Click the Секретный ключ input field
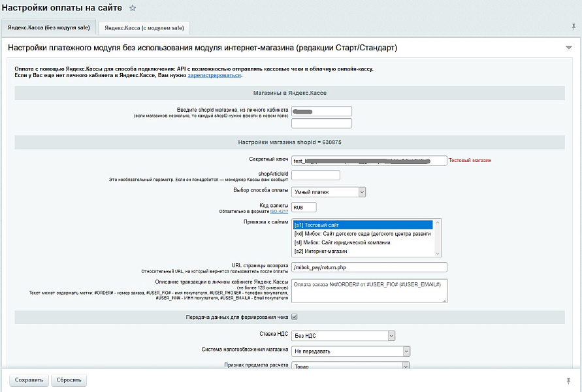 [x=369, y=160]
